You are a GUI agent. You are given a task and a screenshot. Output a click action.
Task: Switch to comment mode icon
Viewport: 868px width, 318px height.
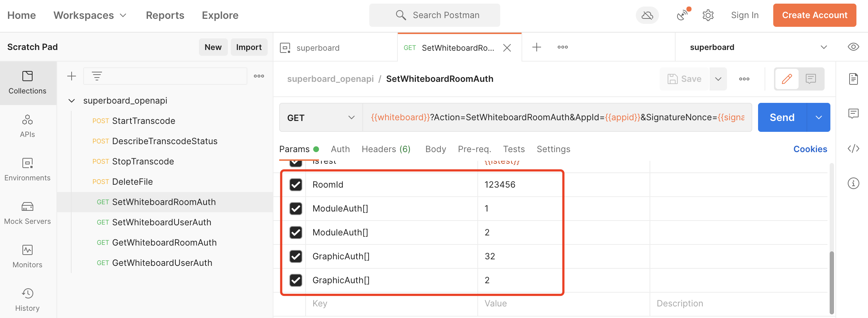point(811,79)
